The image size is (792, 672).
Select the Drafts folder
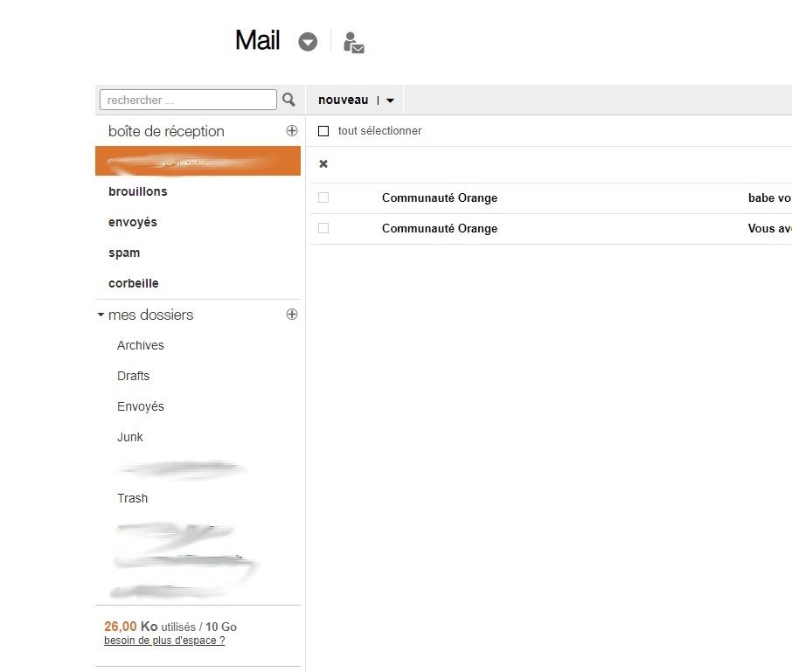133,376
